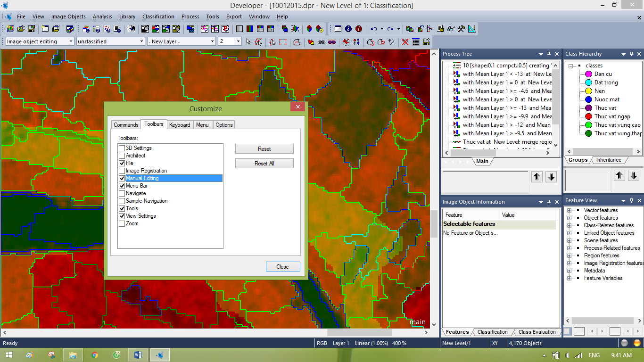Click the Close button in Customize dialog
Screen dimensions: 644x362
(x=282, y=266)
